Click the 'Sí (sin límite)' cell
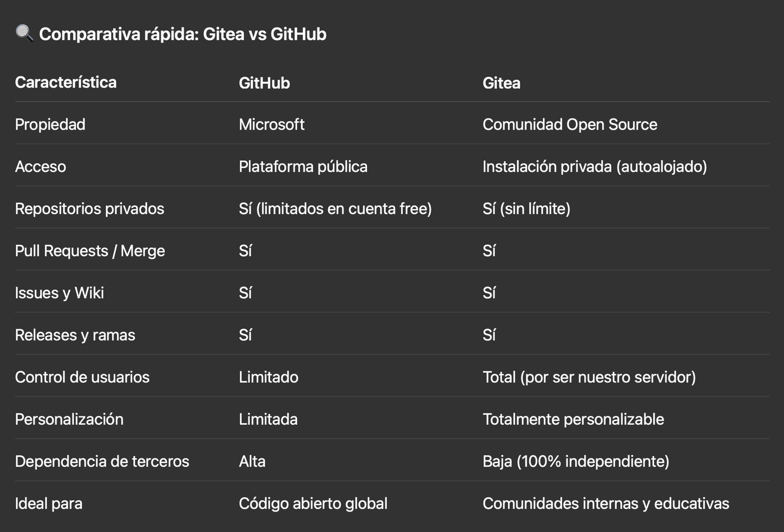 tap(526, 209)
